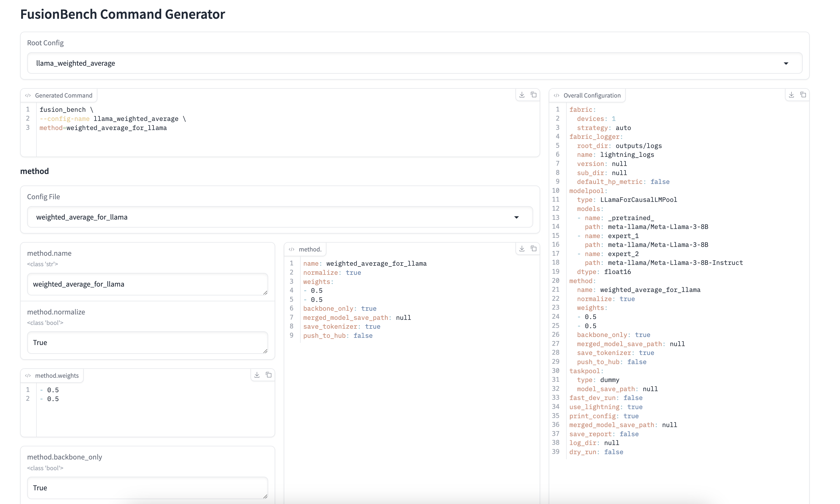Click the Overall Configuration label
This screenshot has height=504, width=840.
[x=592, y=95]
